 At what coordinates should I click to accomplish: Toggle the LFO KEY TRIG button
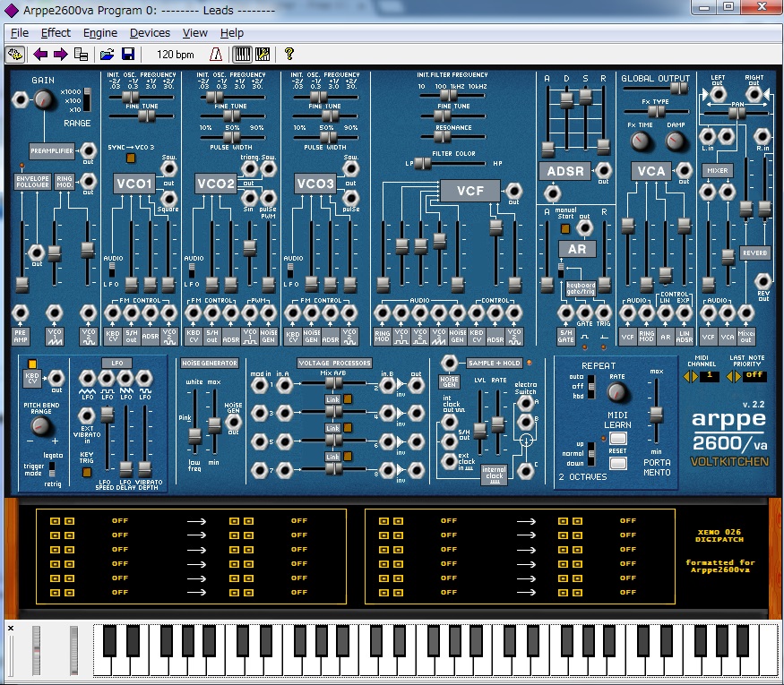[x=87, y=472]
